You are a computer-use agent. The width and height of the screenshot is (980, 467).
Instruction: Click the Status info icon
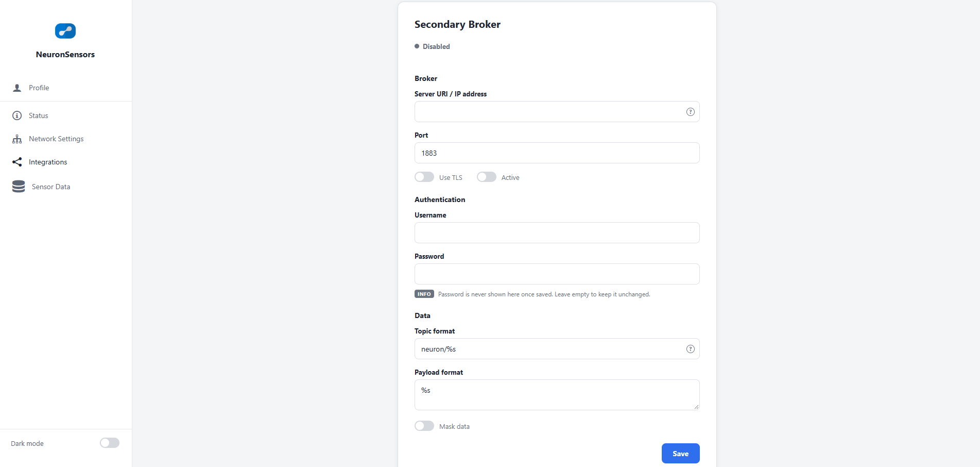(17, 115)
